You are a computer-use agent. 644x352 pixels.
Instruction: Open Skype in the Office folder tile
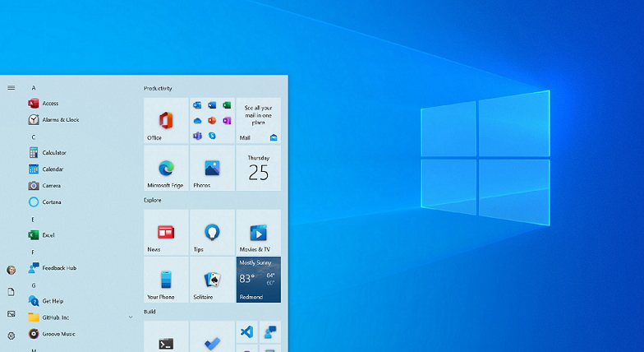coord(212,135)
